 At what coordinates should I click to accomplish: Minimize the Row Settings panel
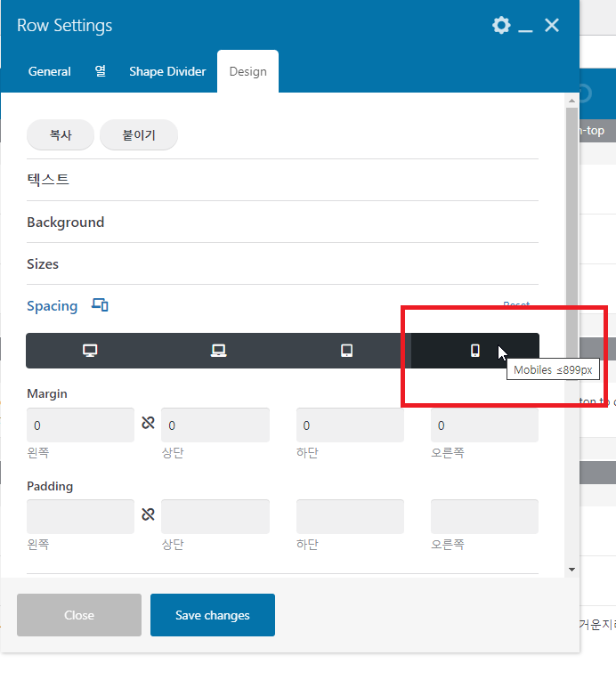click(x=525, y=30)
